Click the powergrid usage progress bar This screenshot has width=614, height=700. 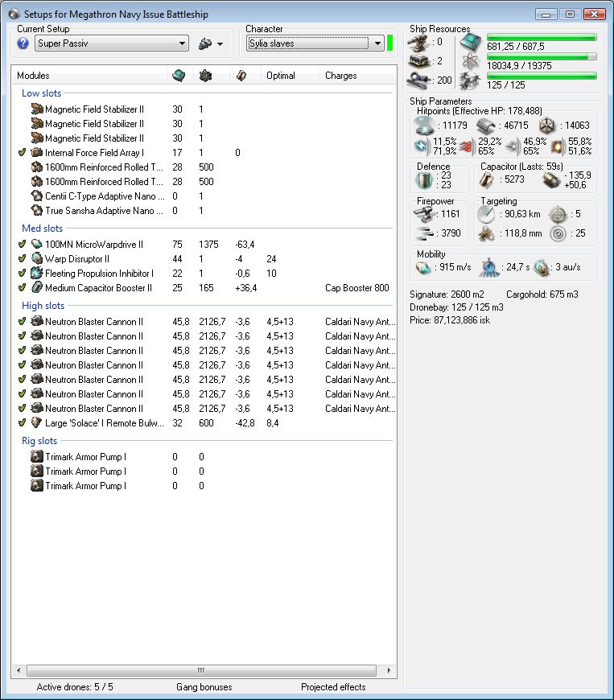(542, 56)
